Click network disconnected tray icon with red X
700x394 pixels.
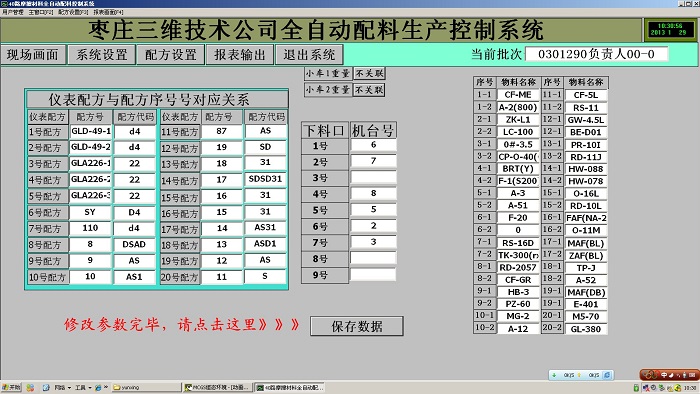[646, 388]
